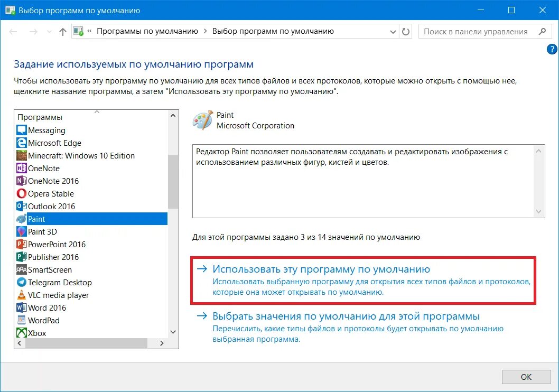This screenshot has height=392, width=559.
Task: Open the address bar history dropdown
Action: point(393,32)
